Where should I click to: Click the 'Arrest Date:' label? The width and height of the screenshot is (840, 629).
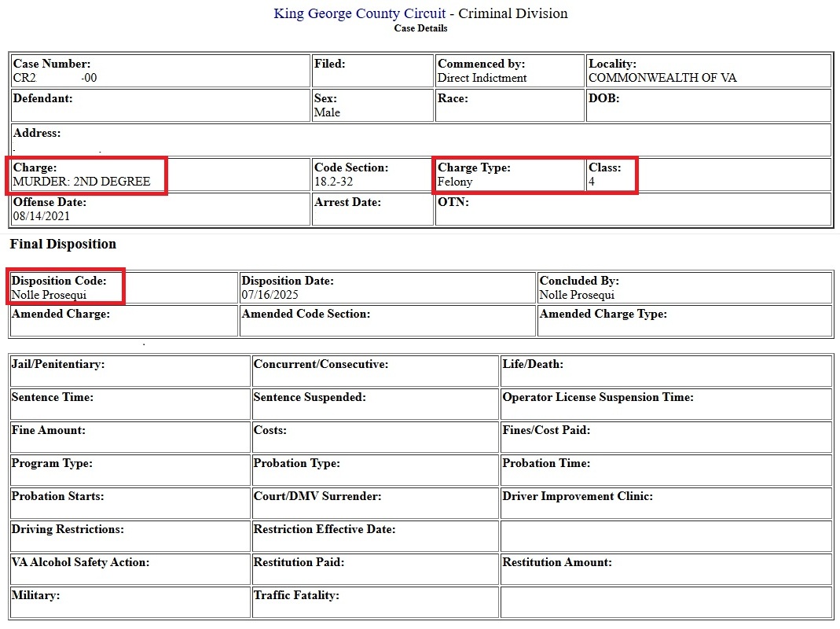[347, 202]
